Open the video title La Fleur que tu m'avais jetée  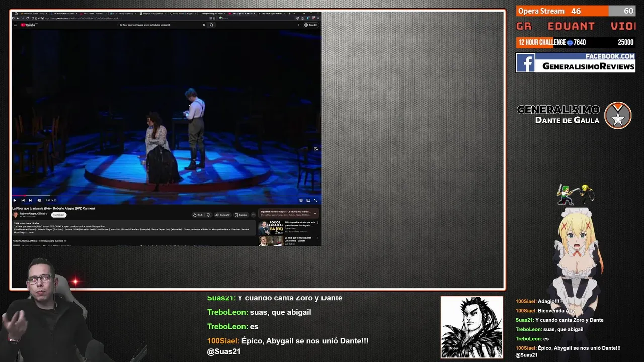(53, 208)
